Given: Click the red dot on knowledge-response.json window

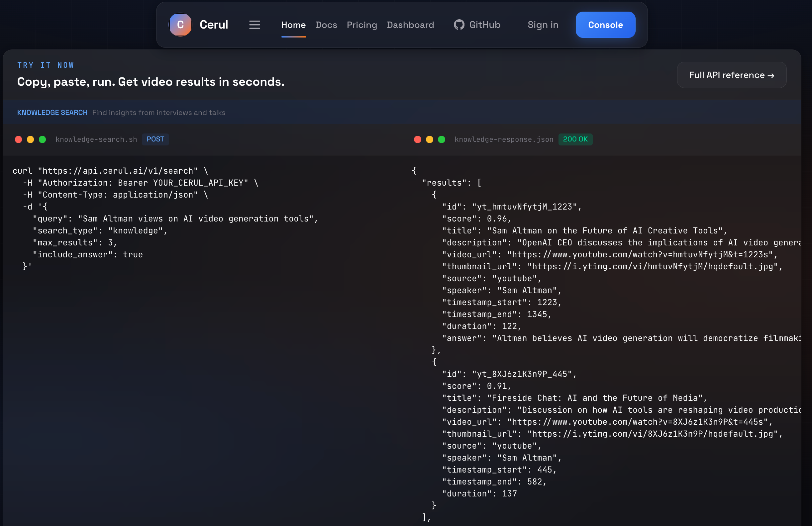Looking at the screenshot, I should (418, 139).
